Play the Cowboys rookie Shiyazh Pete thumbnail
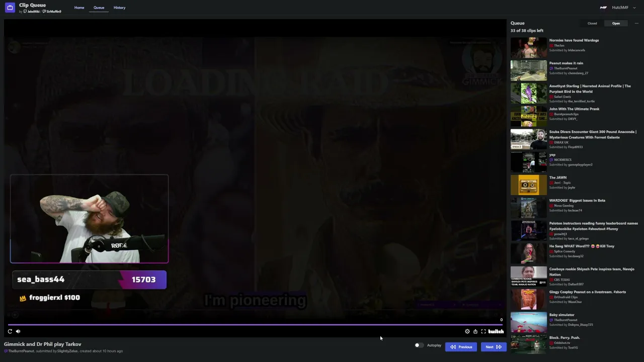This screenshot has width=644, height=362. (528, 277)
